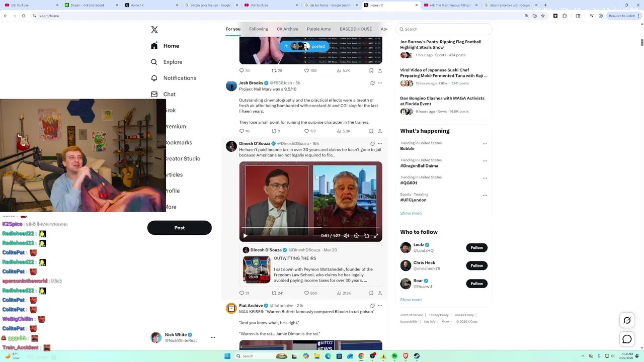
Task: Reload the page in browser toolbar
Action: [23, 16]
